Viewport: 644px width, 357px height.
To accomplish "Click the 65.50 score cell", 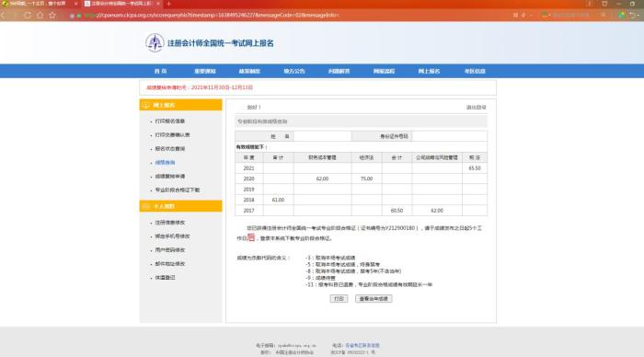I will pyautogui.click(x=475, y=168).
